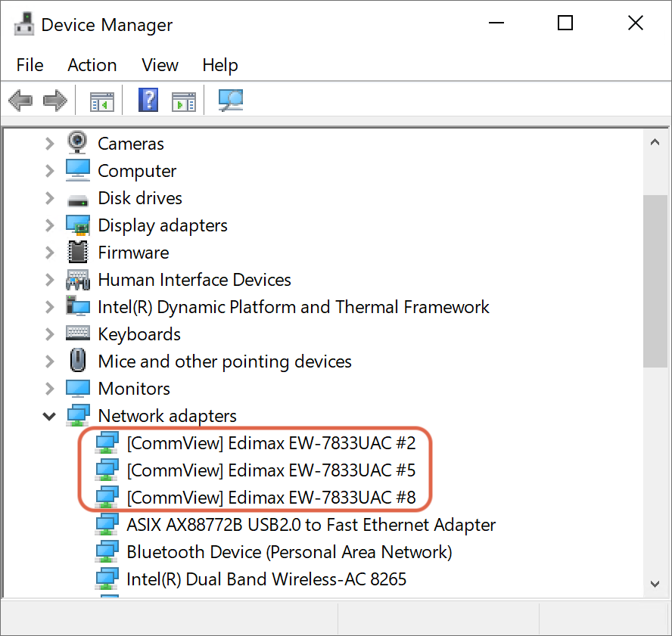The image size is (672, 636).
Task: Expand the Disk drives category
Action: [50, 198]
